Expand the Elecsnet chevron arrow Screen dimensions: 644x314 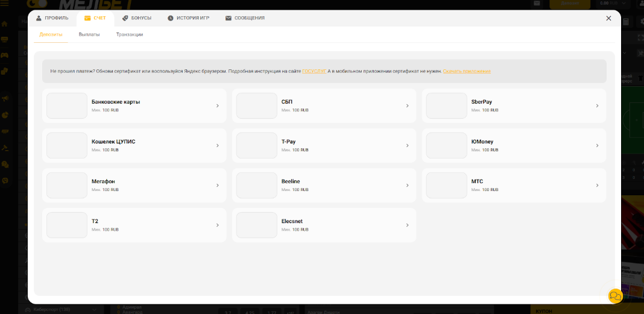(x=407, y=225)
